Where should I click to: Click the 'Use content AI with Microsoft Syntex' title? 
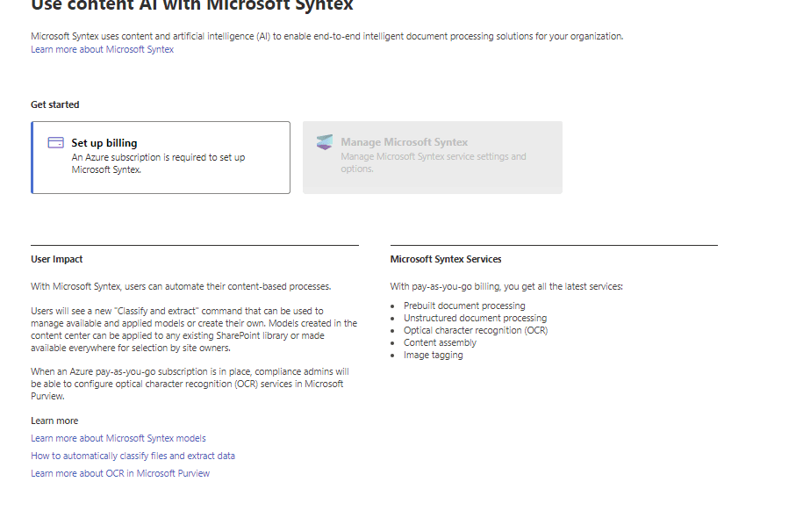click(192, 6)
